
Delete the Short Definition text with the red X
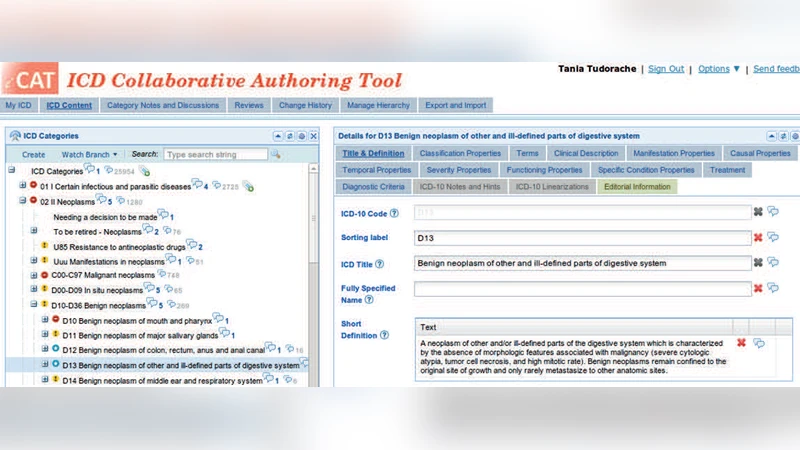741,343
